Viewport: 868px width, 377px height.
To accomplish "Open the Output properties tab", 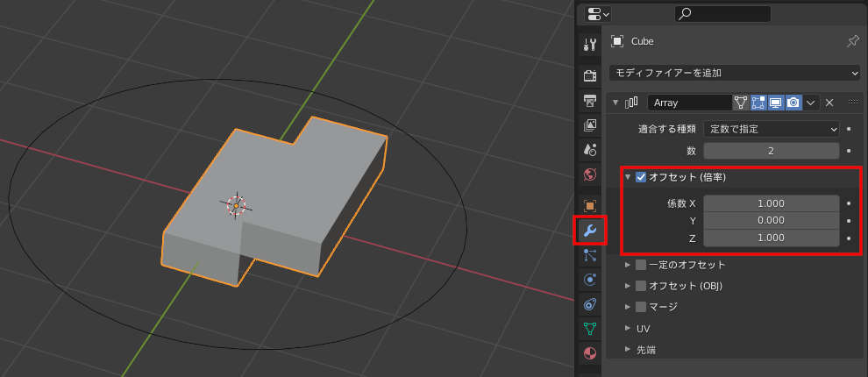I will point(590,101).
